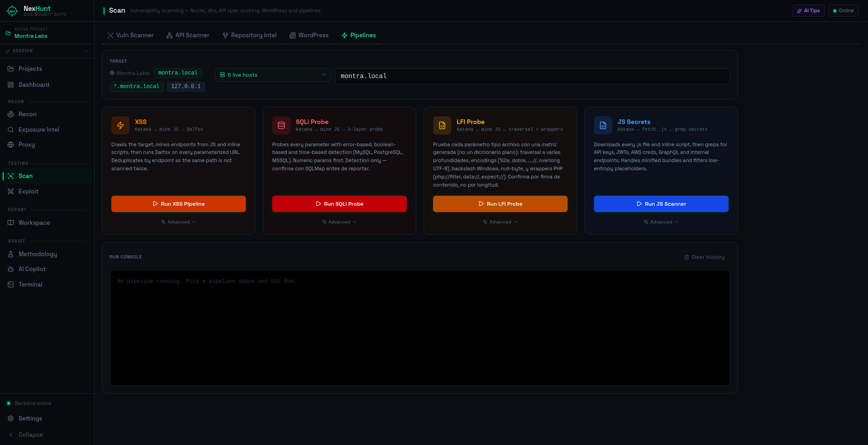
Task: Click the Online status indicator
Action: click(x=843, y=10)
